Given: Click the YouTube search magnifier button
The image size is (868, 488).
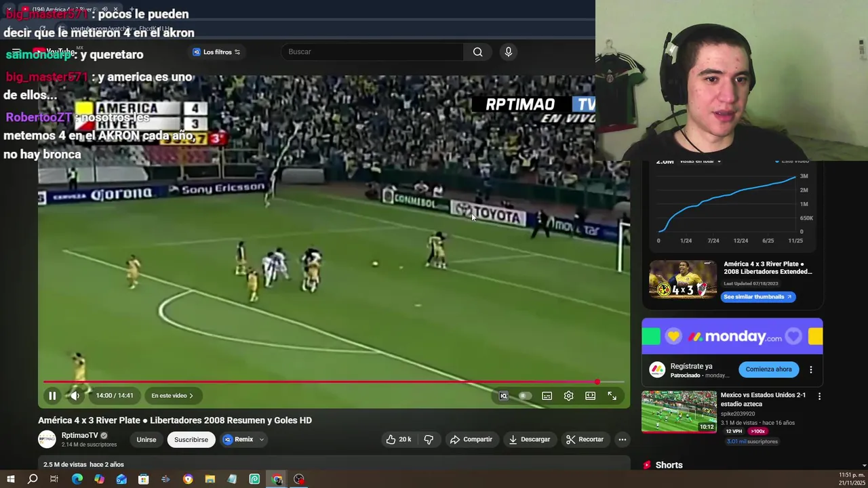Looking at the screenshot, I should click(478, 52).
